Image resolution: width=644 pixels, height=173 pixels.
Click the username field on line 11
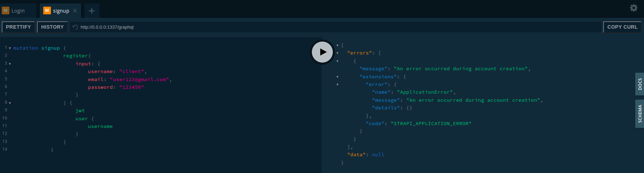100,127
